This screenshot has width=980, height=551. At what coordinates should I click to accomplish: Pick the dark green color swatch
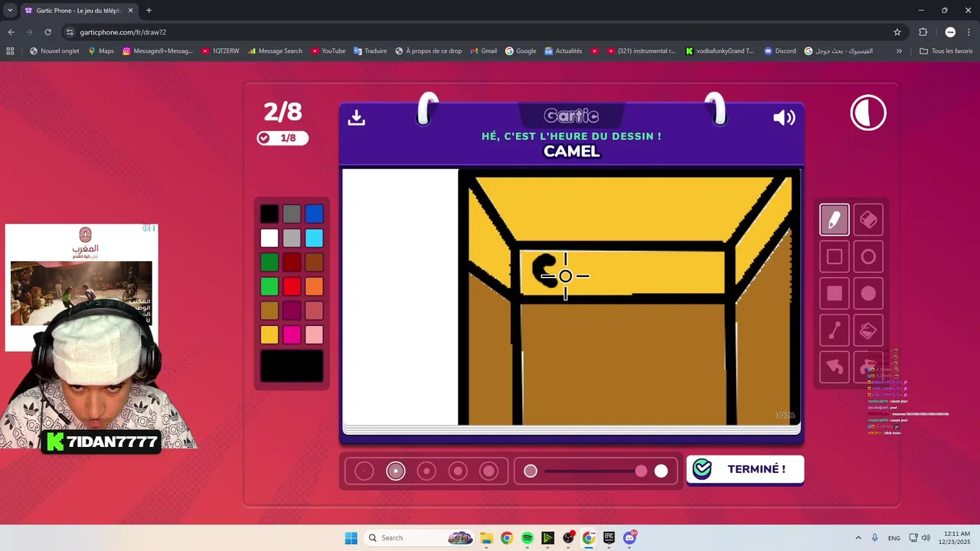269,262
